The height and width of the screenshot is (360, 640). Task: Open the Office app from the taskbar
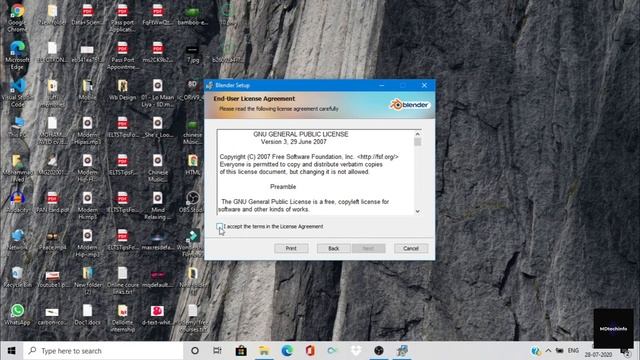310,351
